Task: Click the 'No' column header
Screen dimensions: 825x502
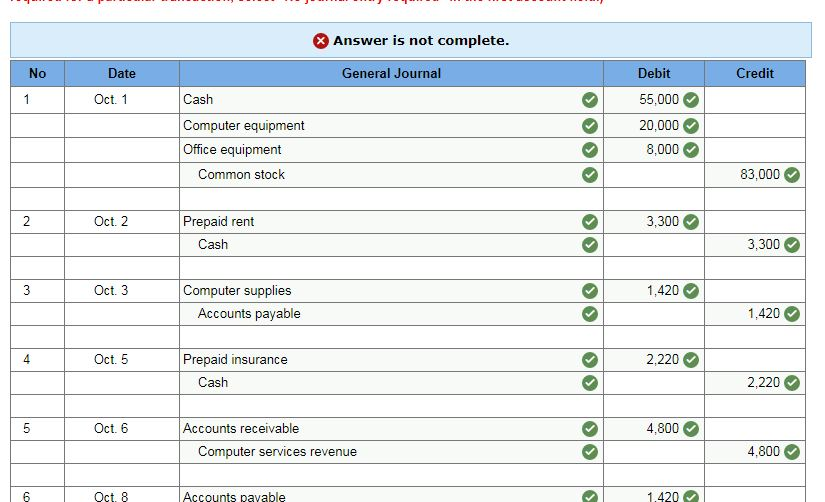Action: point(37,74)
